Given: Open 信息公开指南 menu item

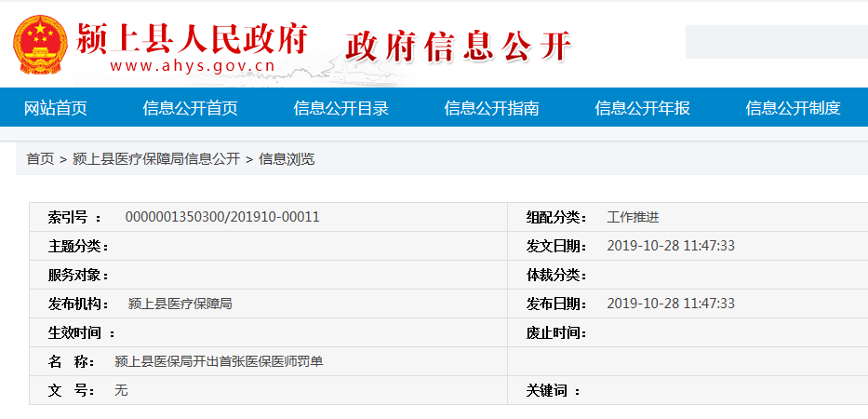Looking at the screenshot, I should [x=491, y=108].
